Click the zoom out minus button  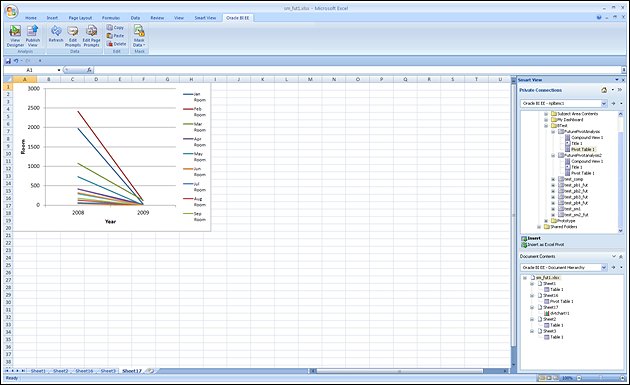pos(579,378)
